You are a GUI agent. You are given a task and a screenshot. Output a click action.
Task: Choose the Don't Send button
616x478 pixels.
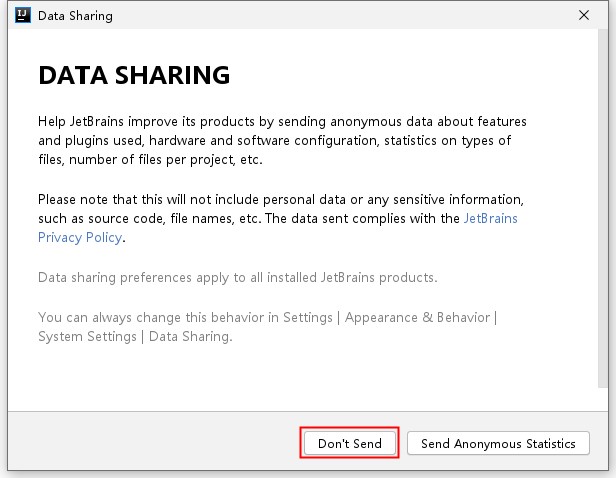point(350,443)
